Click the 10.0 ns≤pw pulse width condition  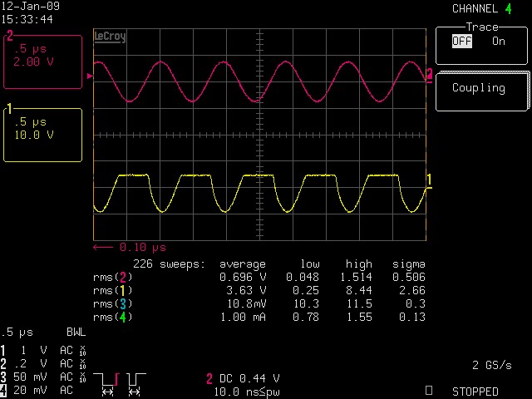(247, 392)
